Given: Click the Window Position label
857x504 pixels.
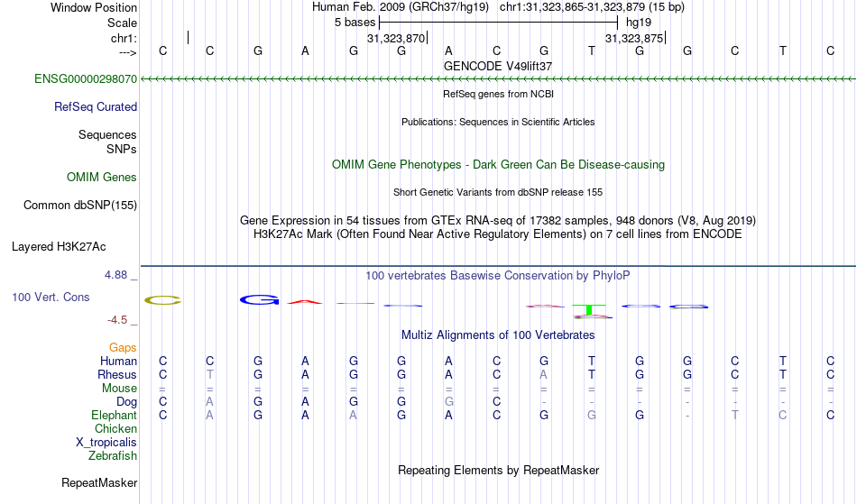Looking at the screenshot, I should (94, 7).
